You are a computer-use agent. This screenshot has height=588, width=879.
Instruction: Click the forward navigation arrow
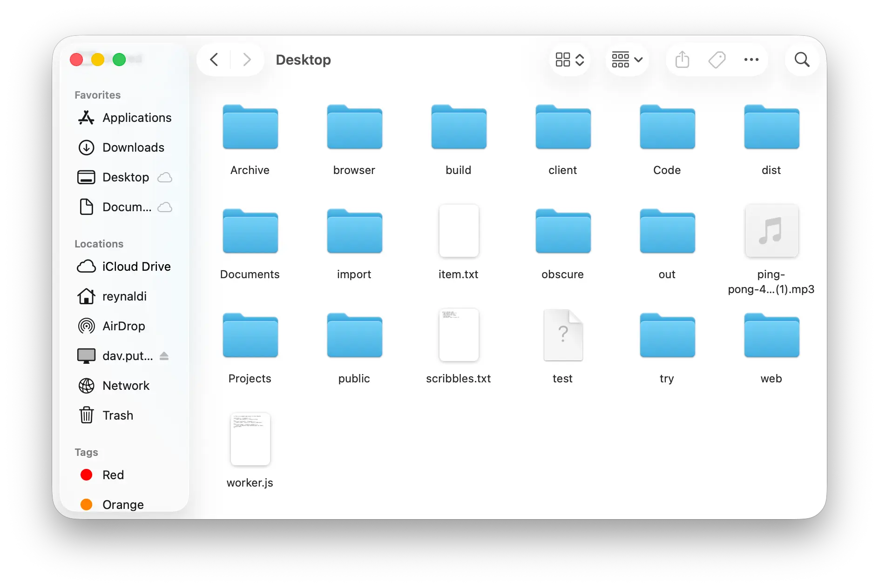[x=246, y=60]
